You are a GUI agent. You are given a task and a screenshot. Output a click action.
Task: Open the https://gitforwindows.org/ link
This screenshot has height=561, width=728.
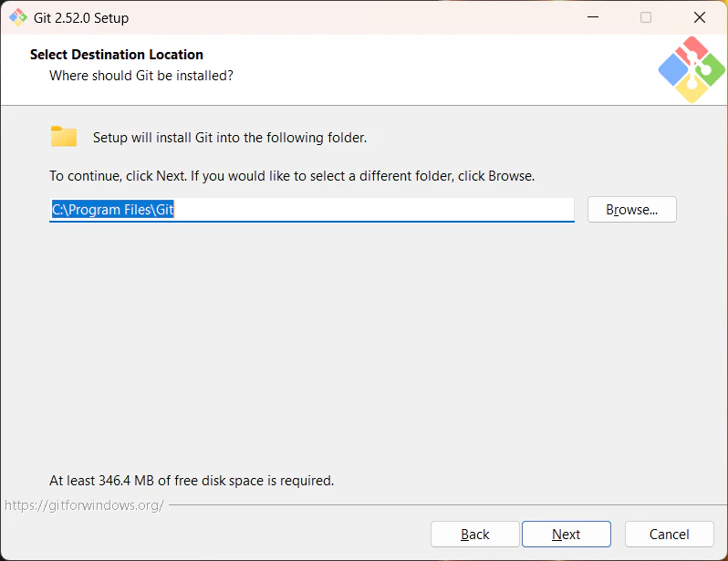click(x=84, y=505)
